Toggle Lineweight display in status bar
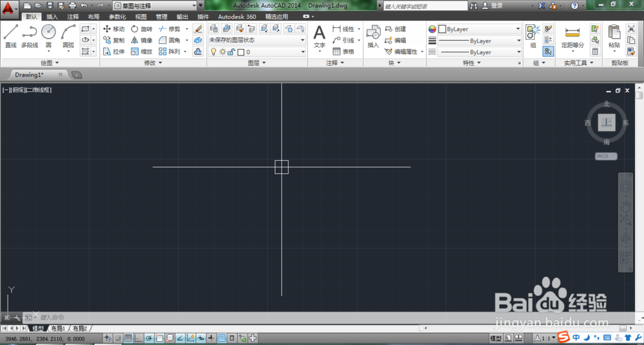644x345 pixels. click(211, 339)
